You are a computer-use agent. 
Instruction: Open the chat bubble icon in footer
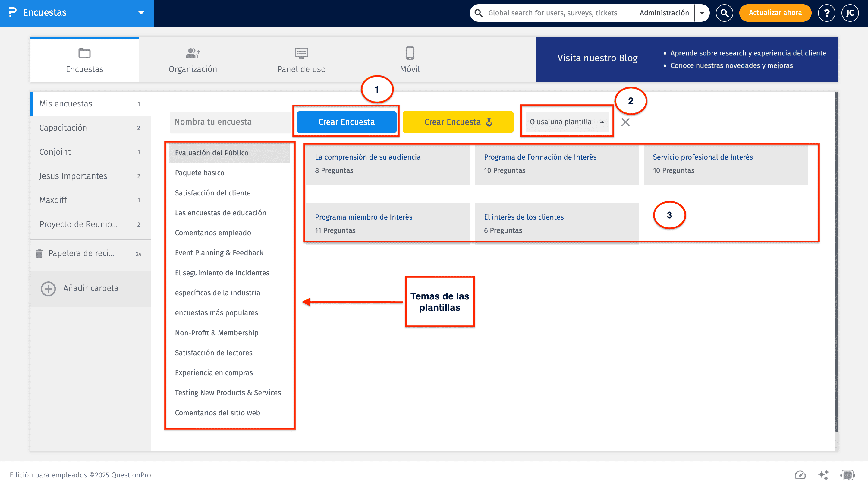coord(847,475)
